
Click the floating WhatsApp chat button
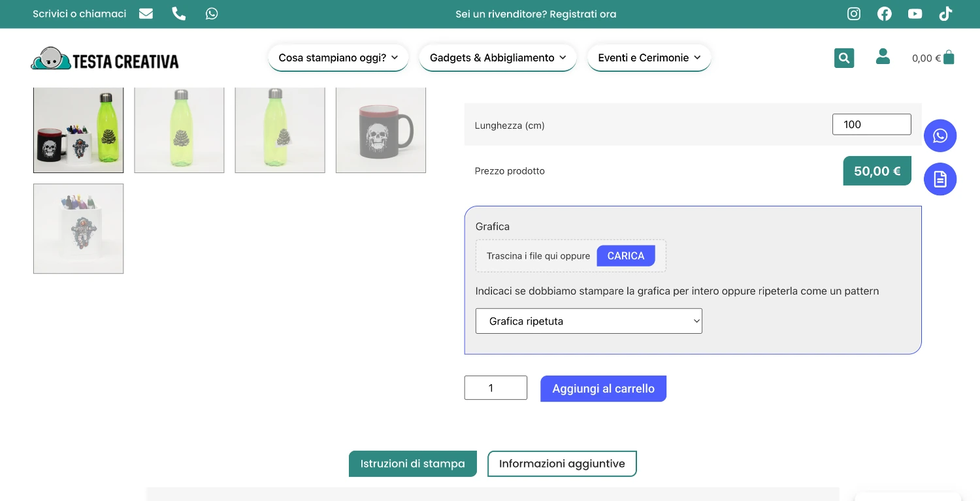click(x=940, y=136)
